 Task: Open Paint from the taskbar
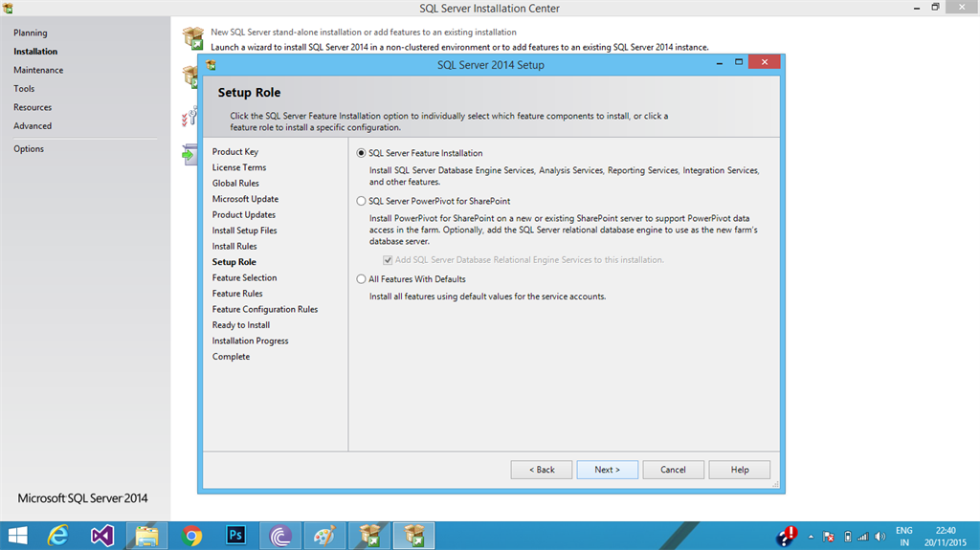[325, 536]
